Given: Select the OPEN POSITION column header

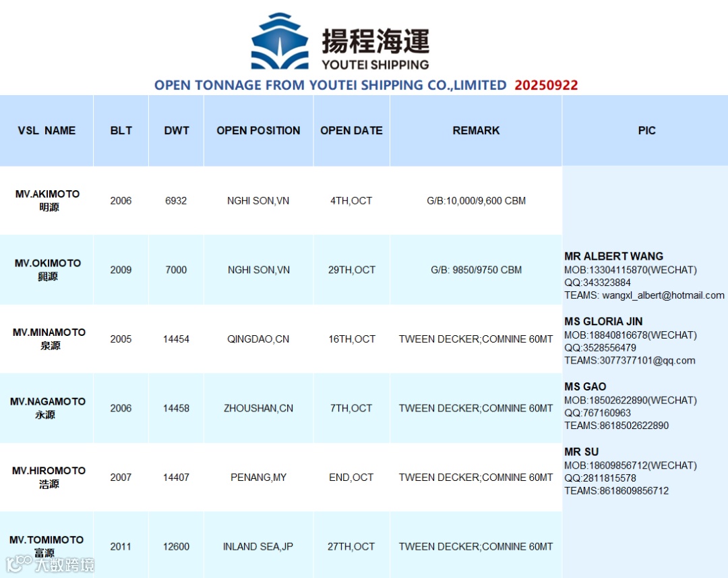Looking at the screenshot, I should (x=259, y=131).
